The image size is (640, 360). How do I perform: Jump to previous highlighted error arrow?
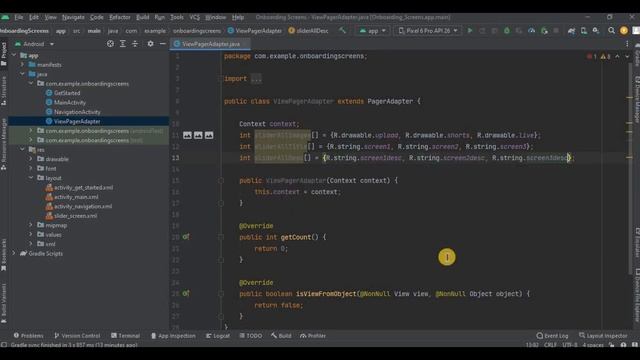[617, 56]
